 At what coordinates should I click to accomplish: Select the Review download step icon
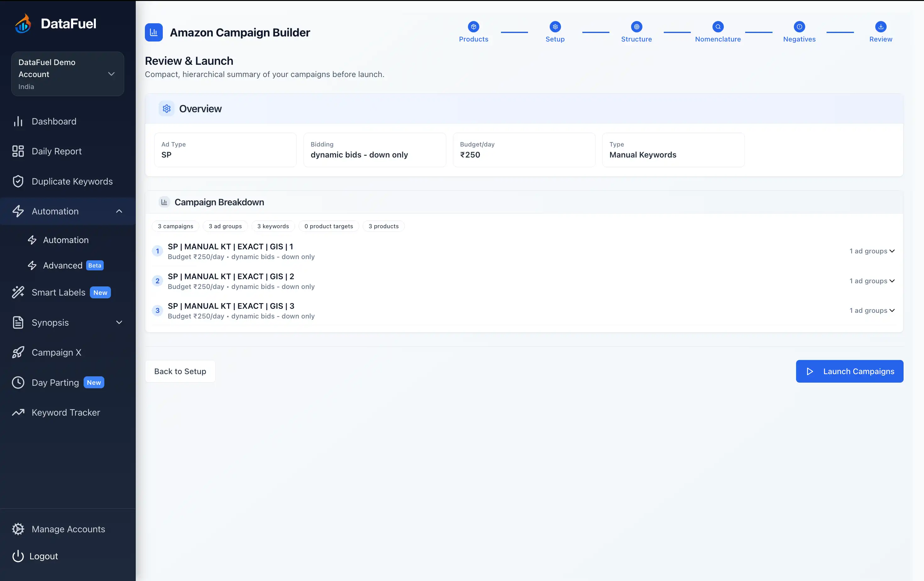tap(881, 27)
